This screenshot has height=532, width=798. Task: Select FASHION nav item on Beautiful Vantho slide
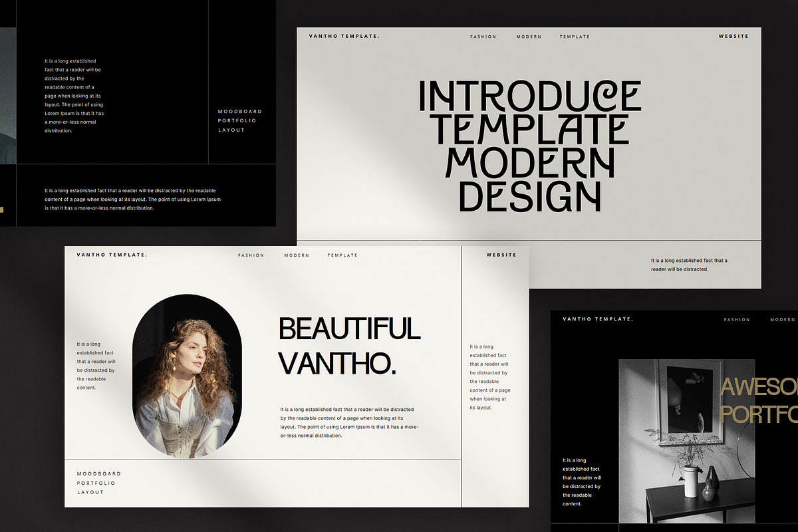click(251, 255)
